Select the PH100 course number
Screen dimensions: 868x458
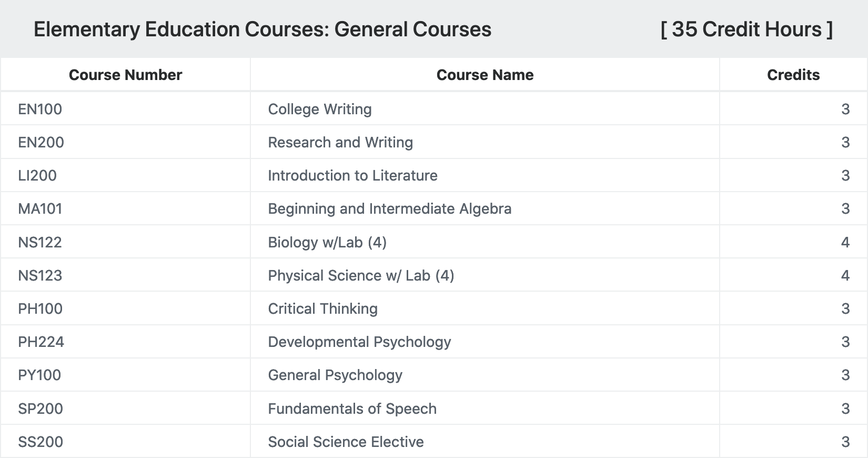tap(40, 308)
